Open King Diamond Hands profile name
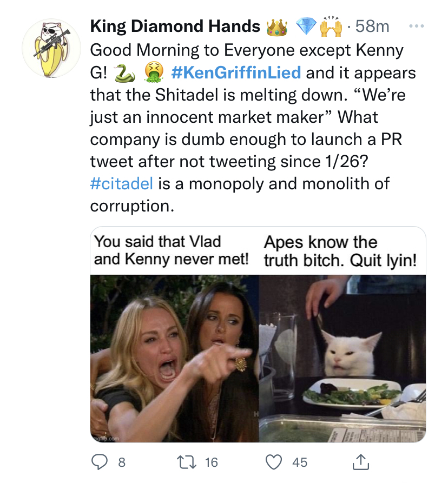This screenshot has width=448, height=483. click(175, 26)
